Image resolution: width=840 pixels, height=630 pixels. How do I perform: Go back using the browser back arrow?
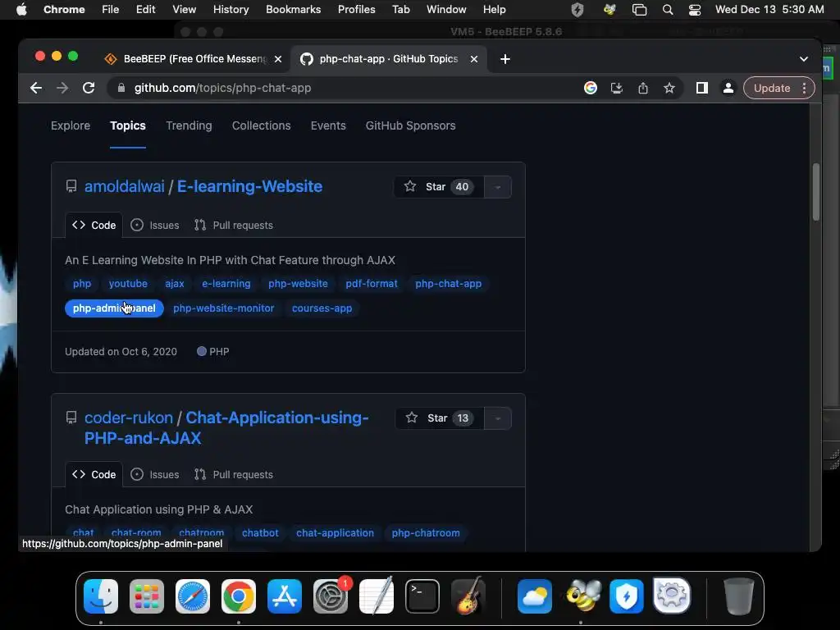(36, 88)
